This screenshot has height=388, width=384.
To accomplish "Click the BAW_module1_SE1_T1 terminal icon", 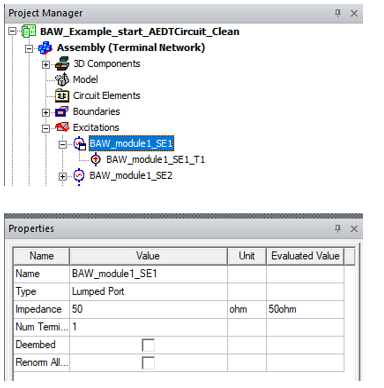I will (96, 160).
